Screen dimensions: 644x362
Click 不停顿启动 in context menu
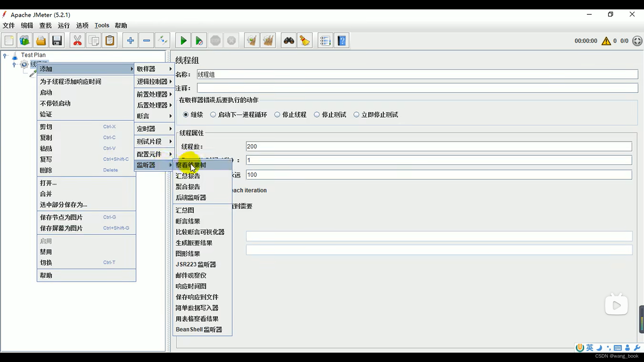click(x=86, y=103)
